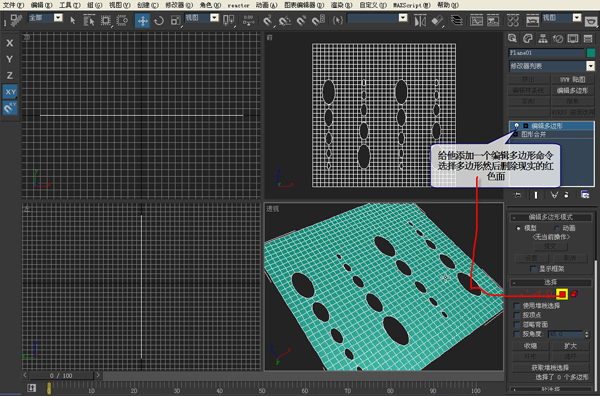Open the 全部 selection filter dropdown
The image size is (600, 396).
point(58,18)
